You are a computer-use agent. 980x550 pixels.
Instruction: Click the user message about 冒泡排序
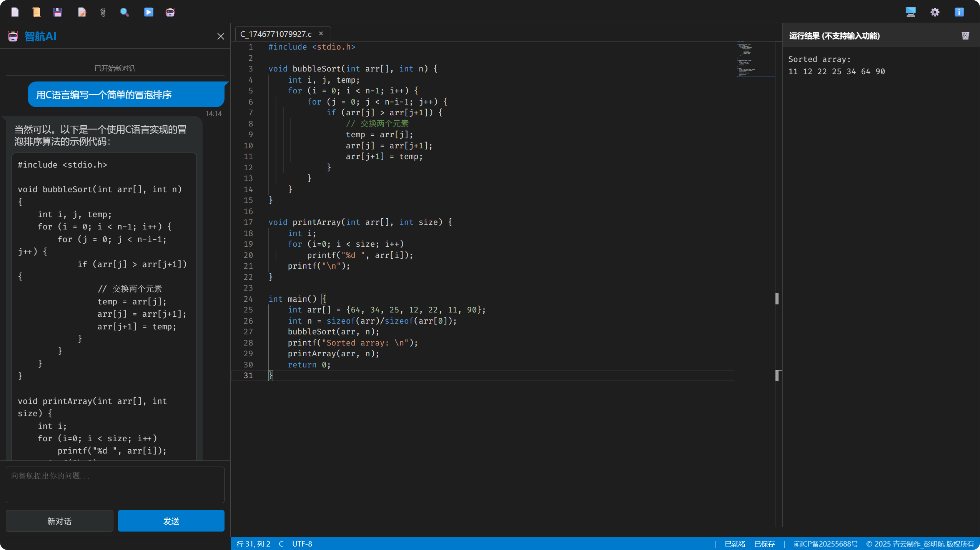click(126, 95)
